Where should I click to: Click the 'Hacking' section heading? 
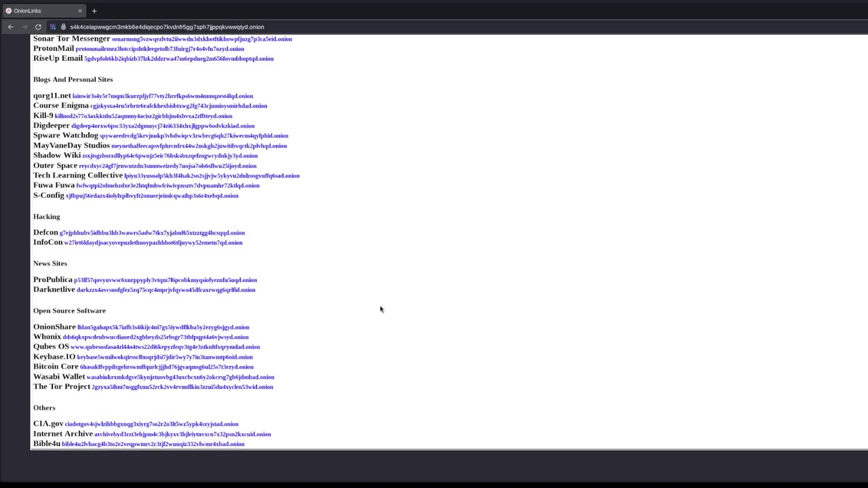(47, 217)
